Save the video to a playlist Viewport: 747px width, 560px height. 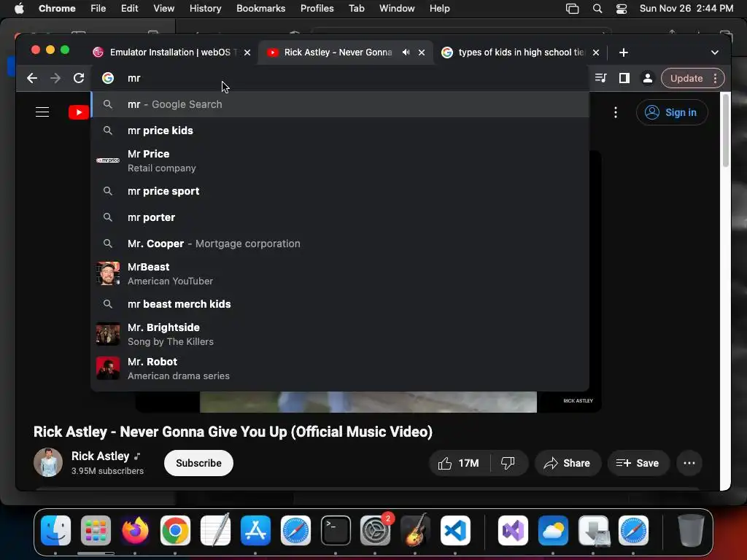638,463
